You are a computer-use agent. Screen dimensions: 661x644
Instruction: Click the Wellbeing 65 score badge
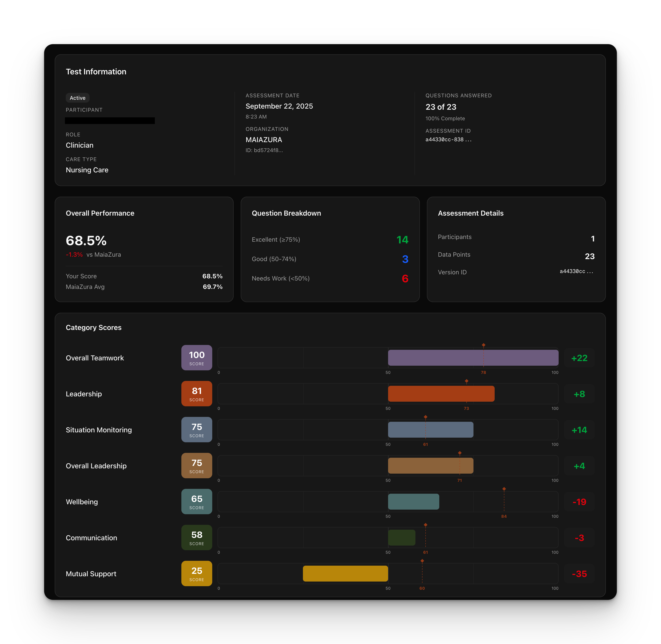tap(196, 501)
